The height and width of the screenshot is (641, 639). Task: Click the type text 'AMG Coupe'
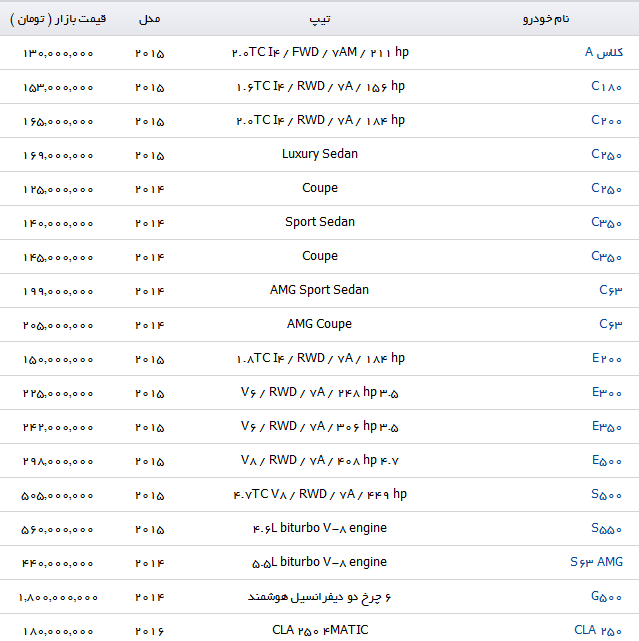pos(319,323)
